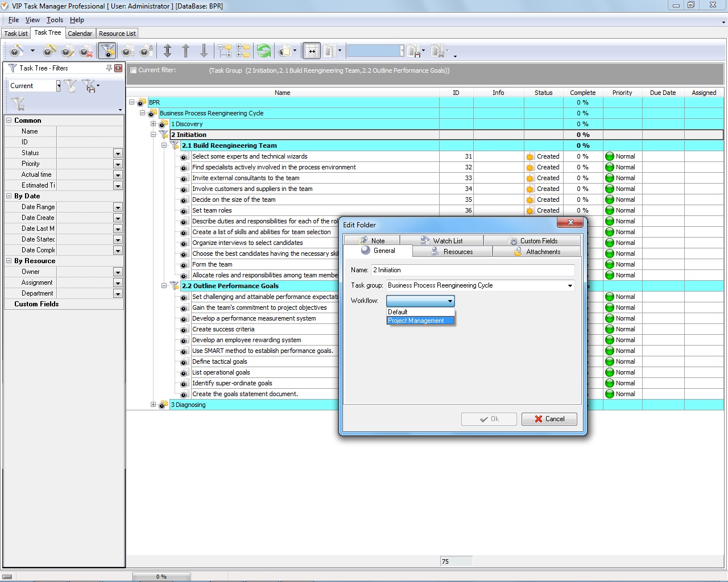
Task: Click the Cancel button
Action: 549,419
